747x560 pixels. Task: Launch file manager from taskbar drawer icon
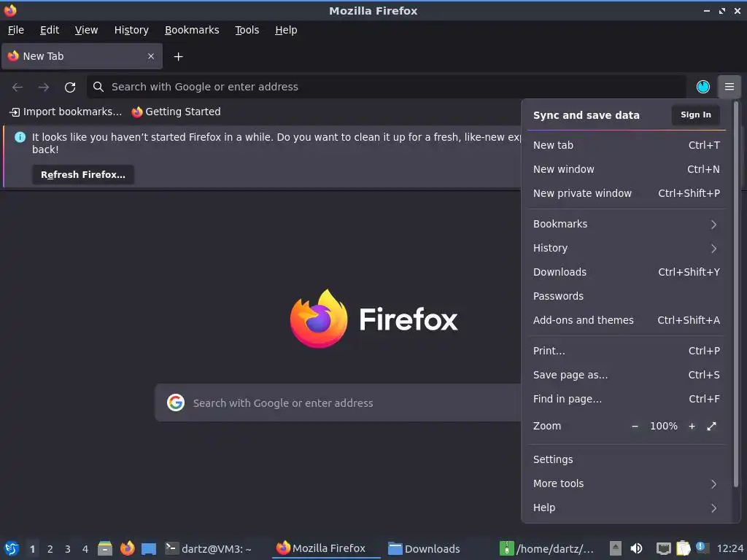(105, 548)
